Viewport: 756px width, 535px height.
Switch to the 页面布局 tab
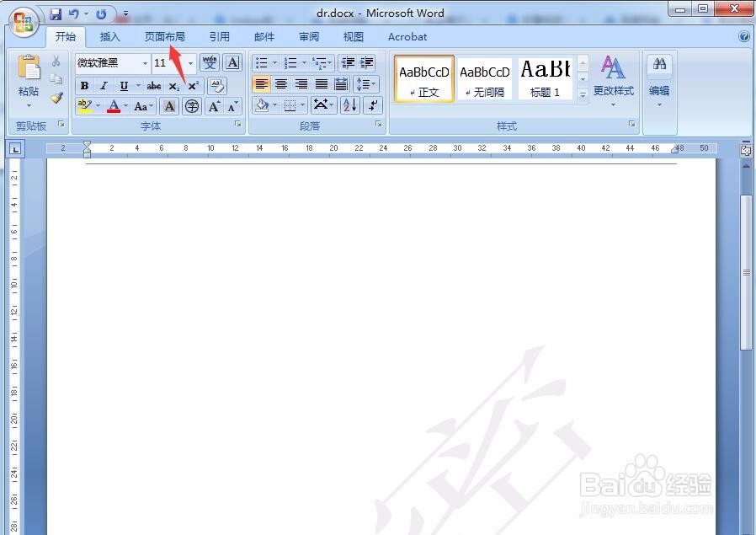pos(164,37)
